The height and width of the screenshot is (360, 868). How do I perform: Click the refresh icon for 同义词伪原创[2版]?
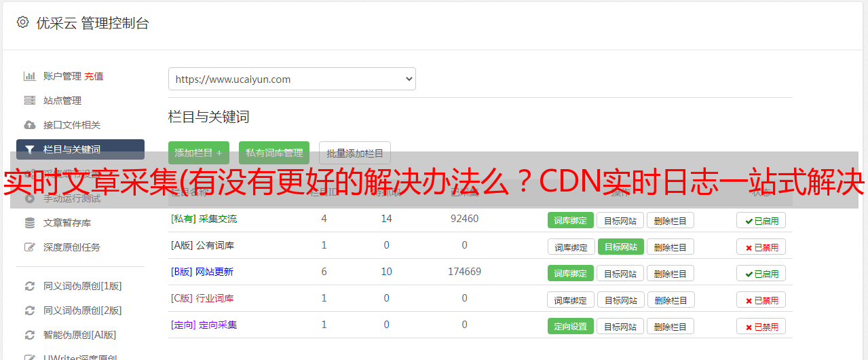(x=29, y=310)
